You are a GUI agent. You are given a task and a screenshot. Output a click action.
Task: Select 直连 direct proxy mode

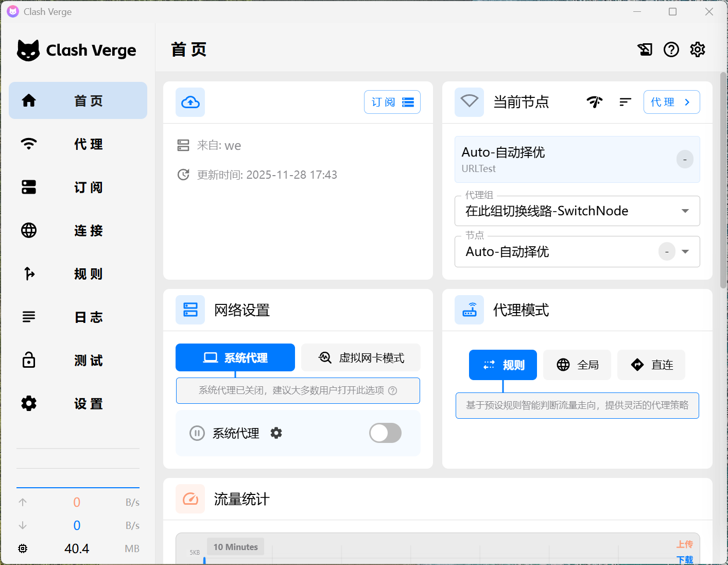click(651, 365)
